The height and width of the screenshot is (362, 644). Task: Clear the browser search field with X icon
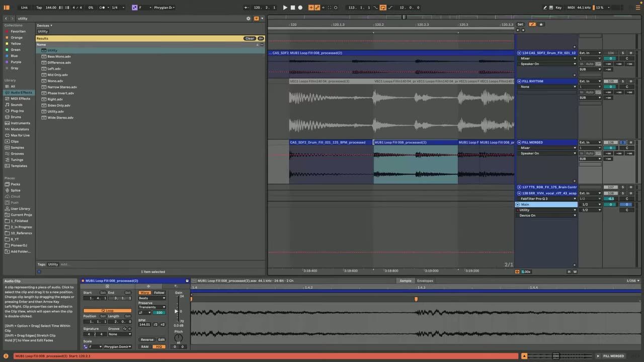point(248,19)
